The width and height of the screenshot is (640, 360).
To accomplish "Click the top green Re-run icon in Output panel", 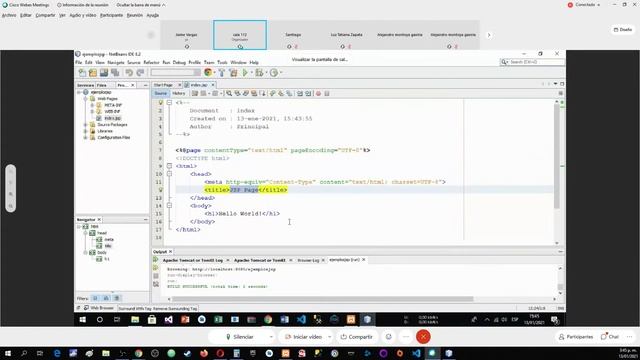I will [156, 260].
